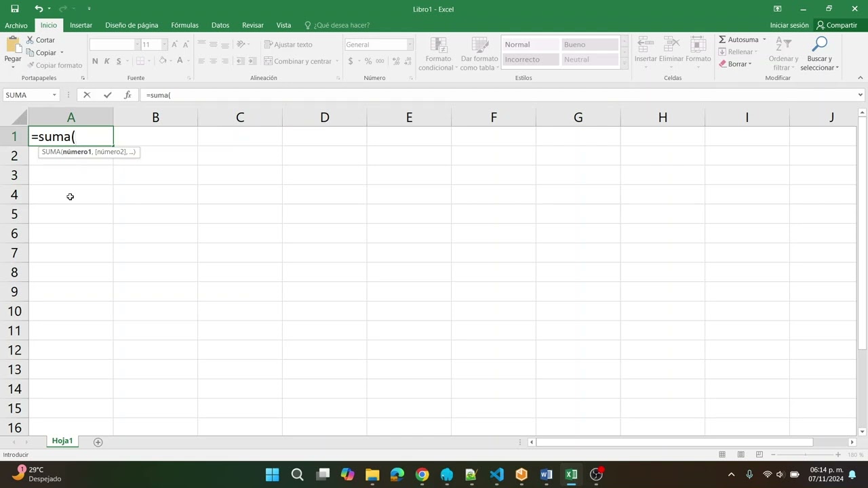Cancel the formula entry with X
The width and height of the screenshot is (868, 488).
pyautogui.click(x=87, y=95)
